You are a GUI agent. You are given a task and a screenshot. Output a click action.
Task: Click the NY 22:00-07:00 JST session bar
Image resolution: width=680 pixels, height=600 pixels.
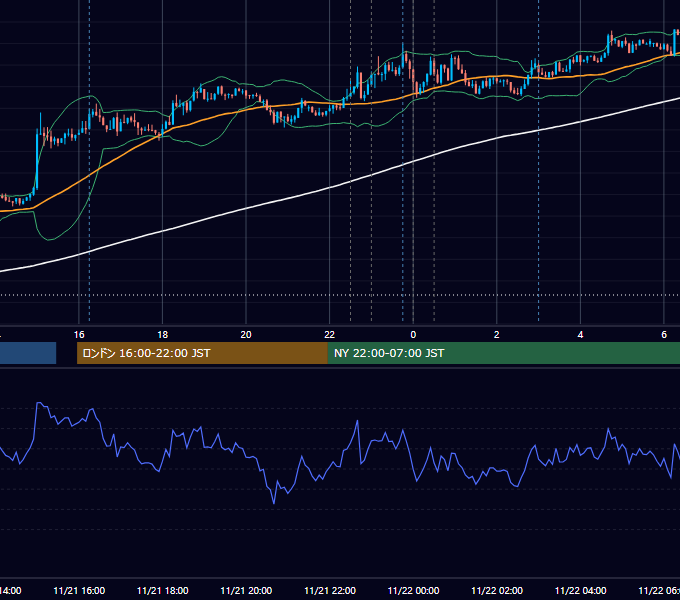pos(503,353)
